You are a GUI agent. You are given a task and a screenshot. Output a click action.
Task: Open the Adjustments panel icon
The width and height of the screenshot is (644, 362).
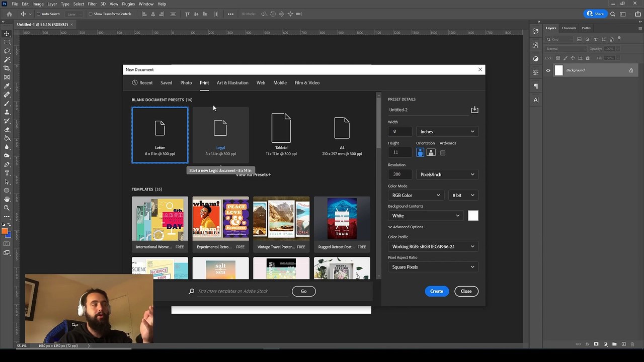click(536, 59)
